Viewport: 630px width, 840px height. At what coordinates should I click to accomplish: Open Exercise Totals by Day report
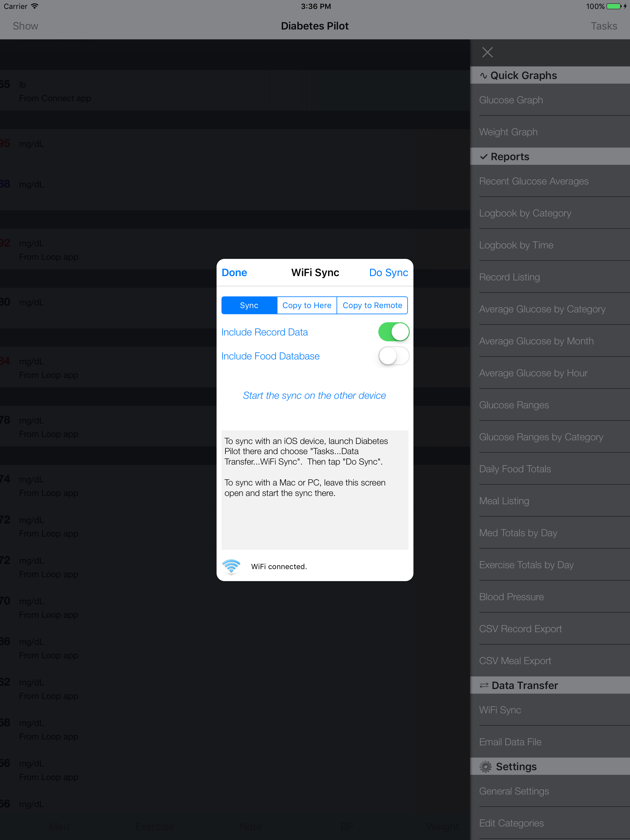coord(550,565)
